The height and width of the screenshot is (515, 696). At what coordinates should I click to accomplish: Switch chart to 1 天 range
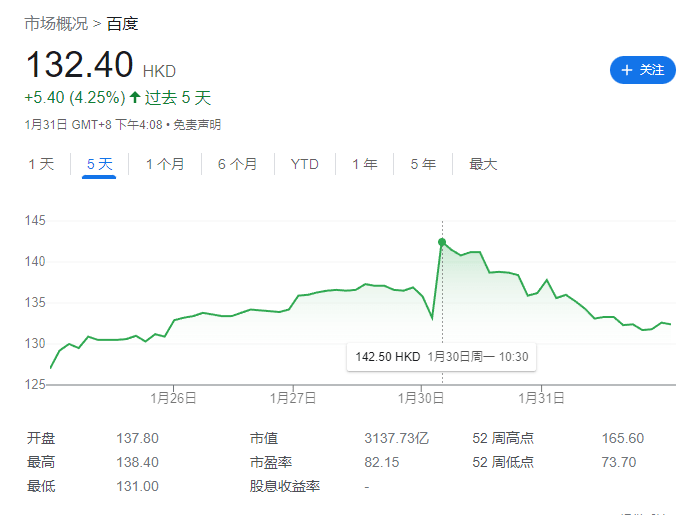(41, 164)
